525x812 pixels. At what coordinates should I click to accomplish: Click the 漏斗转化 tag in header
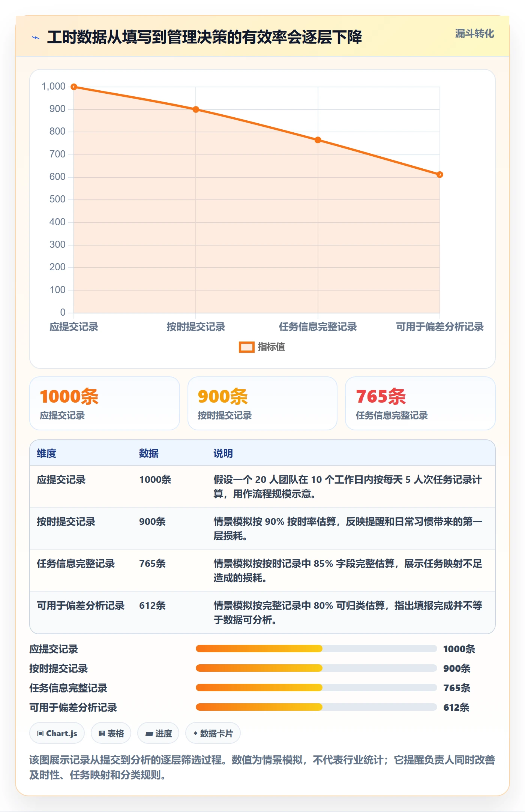click(474, 34)
